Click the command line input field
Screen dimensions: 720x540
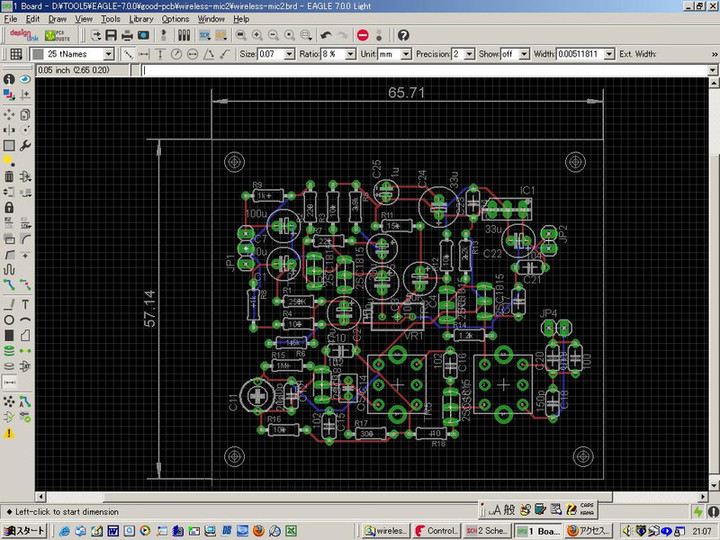[400, 71]
